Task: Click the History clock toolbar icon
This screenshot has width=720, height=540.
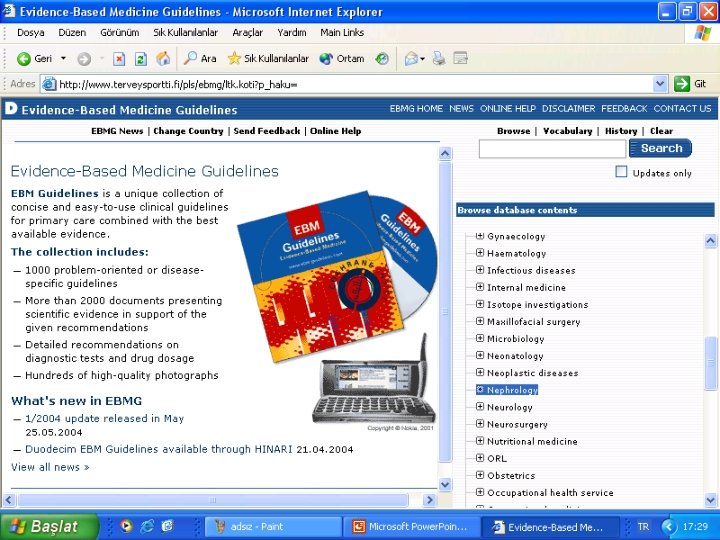Action: [382, 58]
